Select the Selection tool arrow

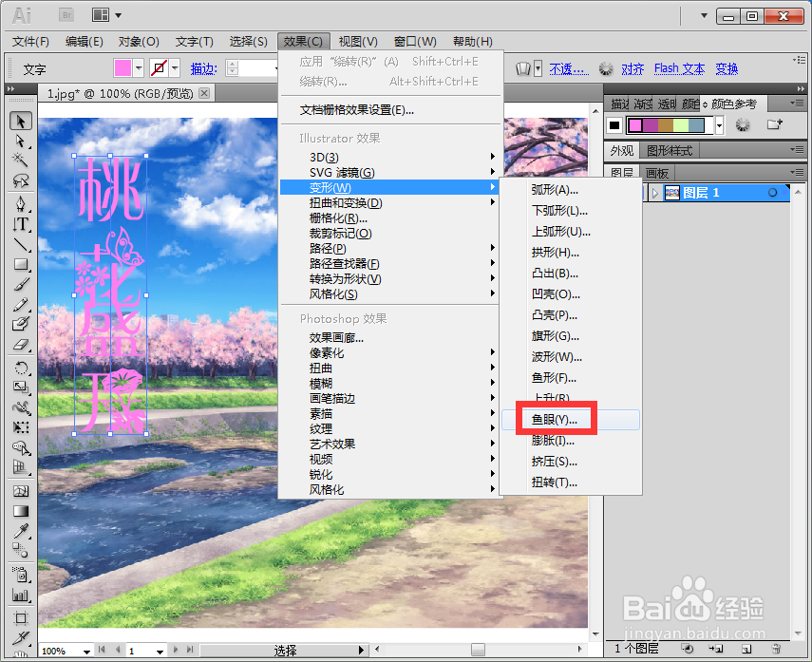[21, 122]
